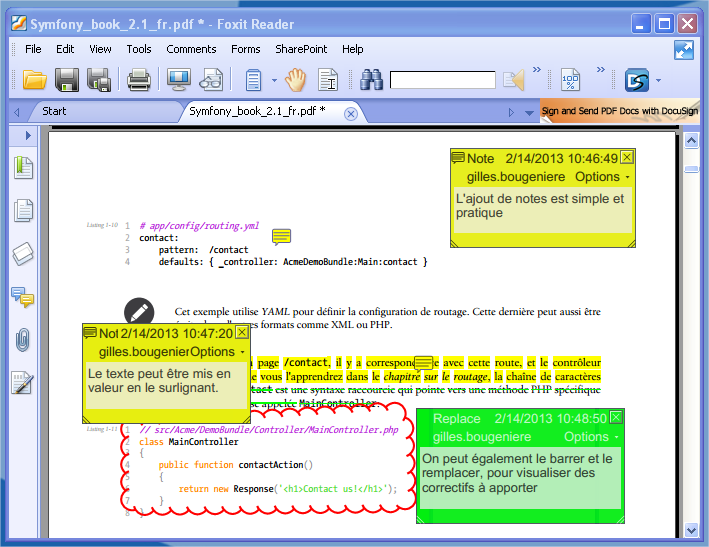Expand toolbar overflow chevron after search
Viewport: 709px width, 547px height.
coord(537,70)
